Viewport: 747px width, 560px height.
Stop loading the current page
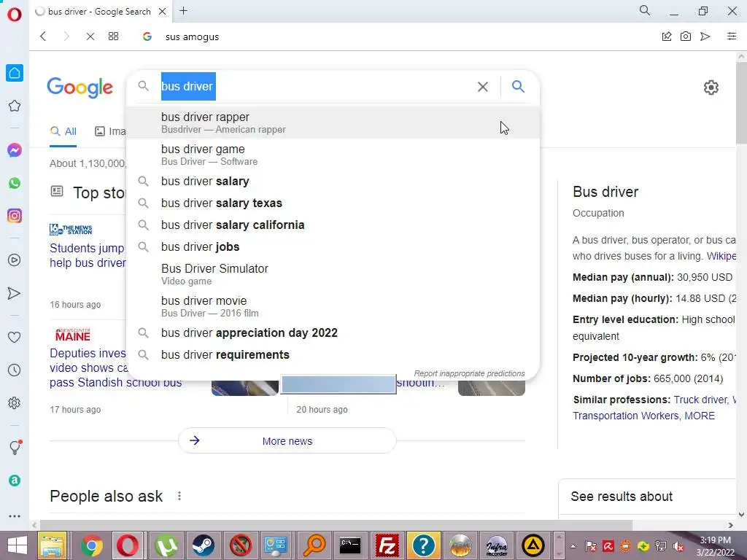[x=90, y=36]
